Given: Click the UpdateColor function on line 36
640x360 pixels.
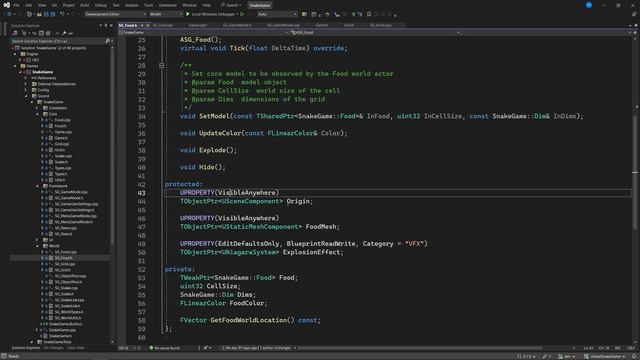Looking at the screenshot, I should (220, 133).
